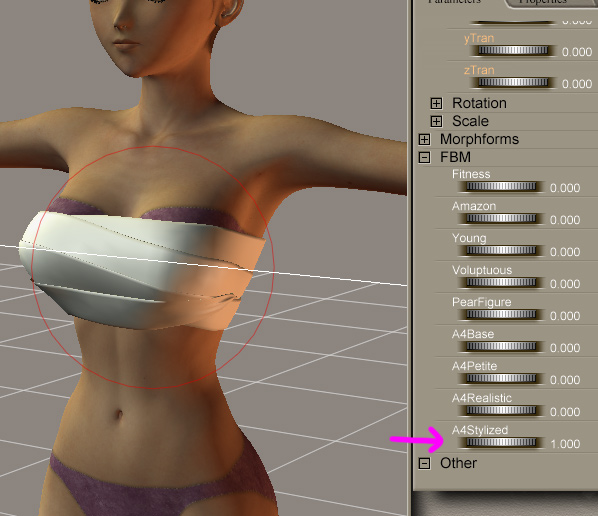Screen dimensions: 598x516
Task: Edit the Young value field
Action: (x=565, y=252)
